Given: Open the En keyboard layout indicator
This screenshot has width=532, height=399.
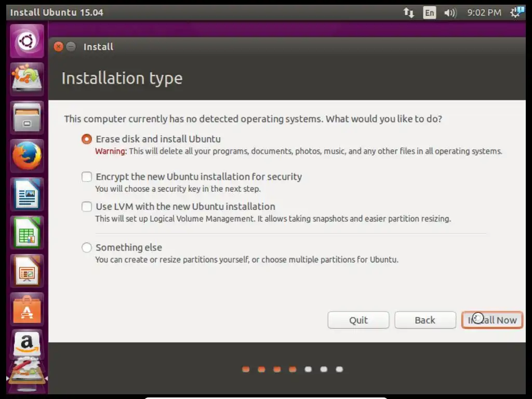Looking at the screenshot, I should point(429,13).
